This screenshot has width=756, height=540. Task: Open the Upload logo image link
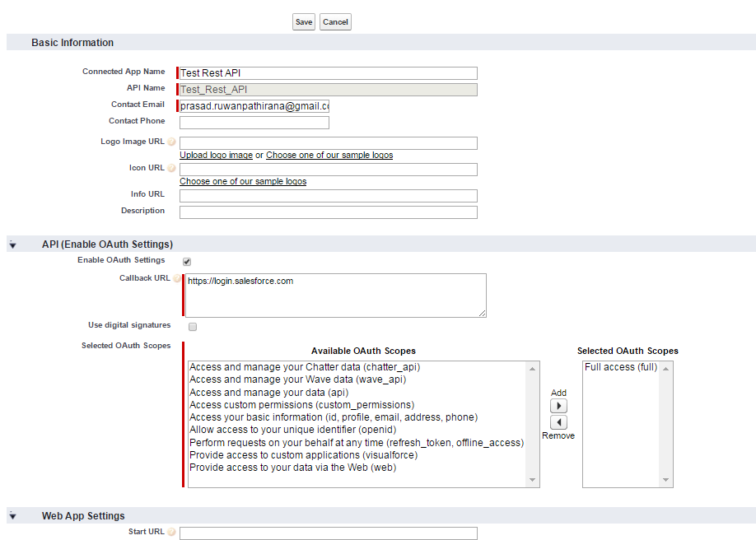click(216, 156)
